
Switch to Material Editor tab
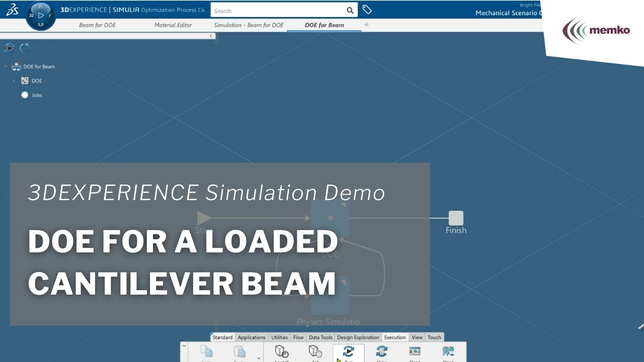click(x=173, y=25)
